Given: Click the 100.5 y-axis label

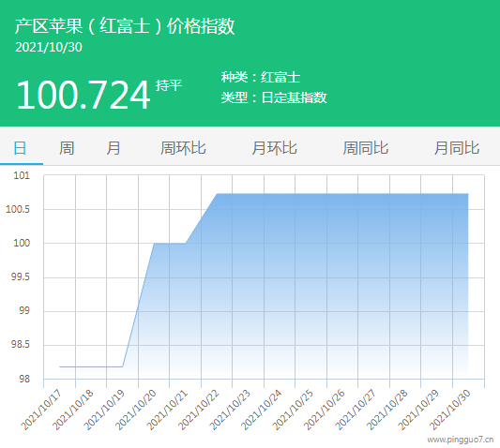Looking at the screenshot, I should click(18, 209).
